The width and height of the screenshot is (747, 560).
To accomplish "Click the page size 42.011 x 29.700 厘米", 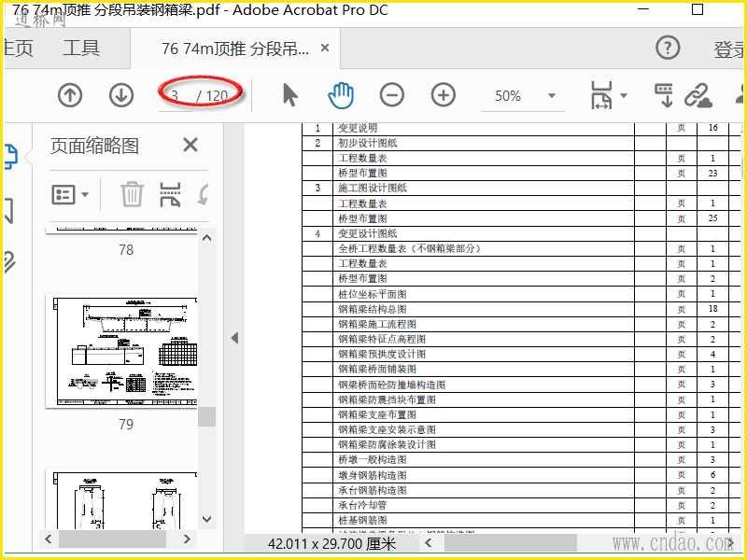I will (332, 544).
